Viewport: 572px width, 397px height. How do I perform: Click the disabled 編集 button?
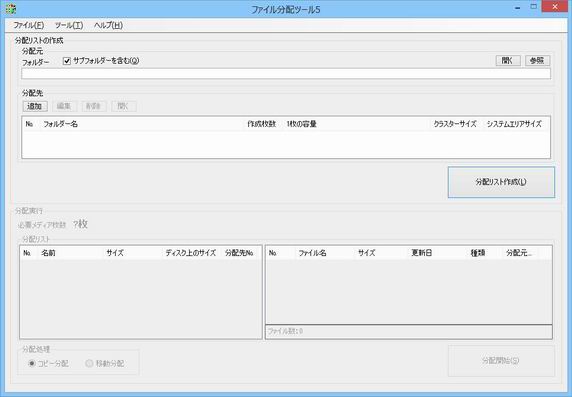pyautogui.click(x=64, y=106)
